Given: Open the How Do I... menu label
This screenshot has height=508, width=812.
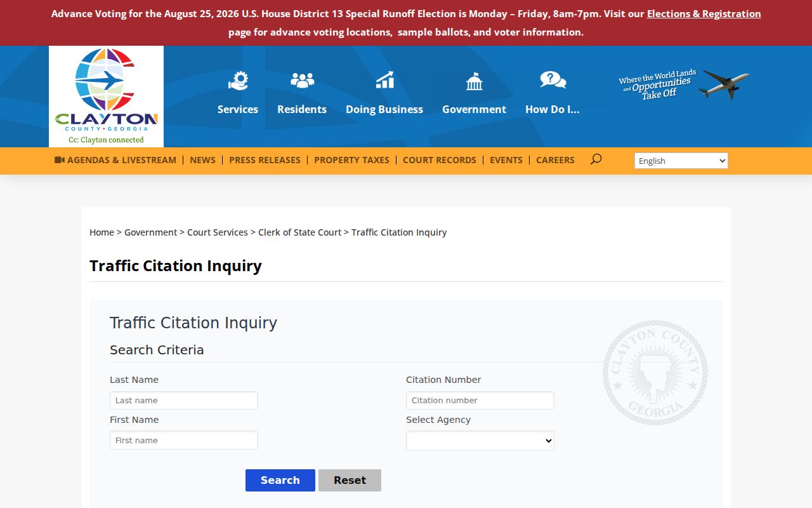Looking at the screenshot, I should point(553,109).
